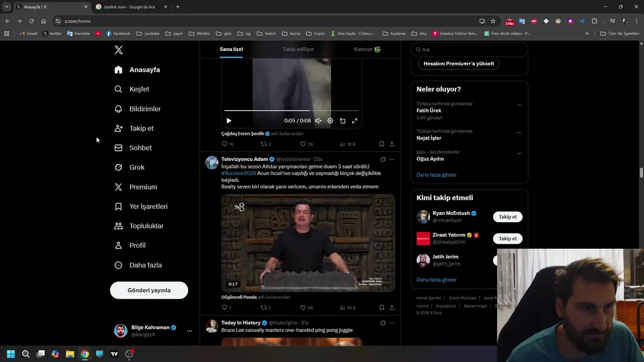Screen dimensions: 644x362
Task: Open more options for Nejat İşler trend
Action: click(519, 133)
